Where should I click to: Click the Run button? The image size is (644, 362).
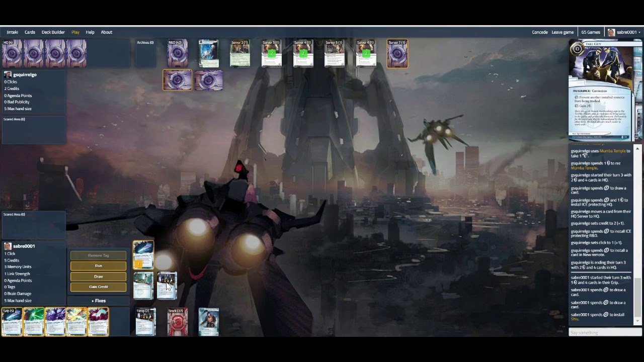(98, 265)
